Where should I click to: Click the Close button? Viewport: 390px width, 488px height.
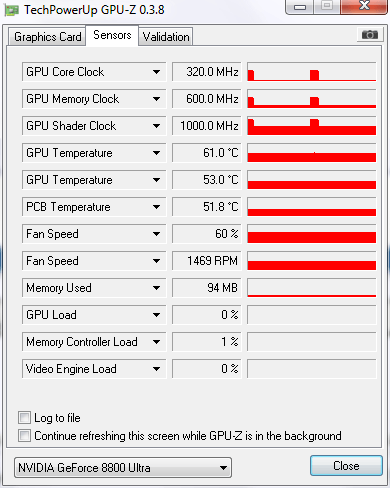pyautogui.click(x=346, y=466)
